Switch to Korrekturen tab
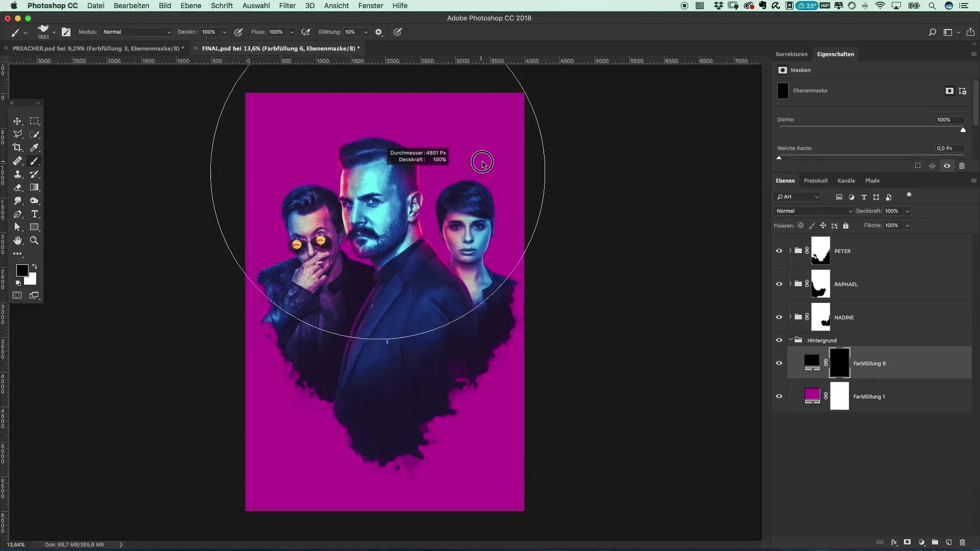 pos(791,54)
